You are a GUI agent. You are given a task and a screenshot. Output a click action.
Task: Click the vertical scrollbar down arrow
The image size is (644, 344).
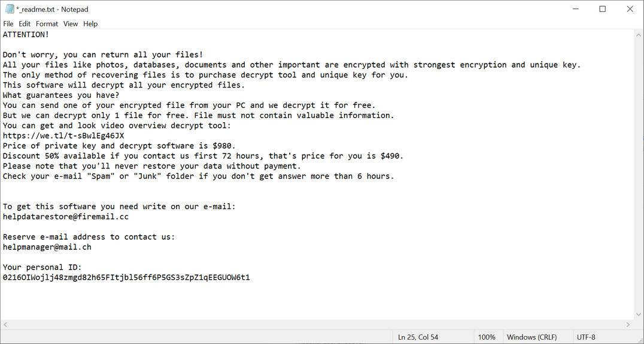[x=639, y=315]
